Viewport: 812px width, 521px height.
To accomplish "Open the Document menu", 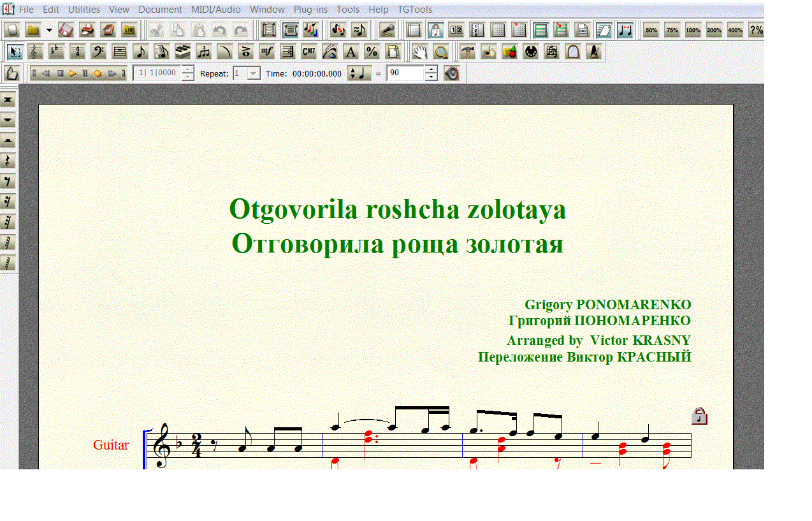I will click(x=160, y=10).
